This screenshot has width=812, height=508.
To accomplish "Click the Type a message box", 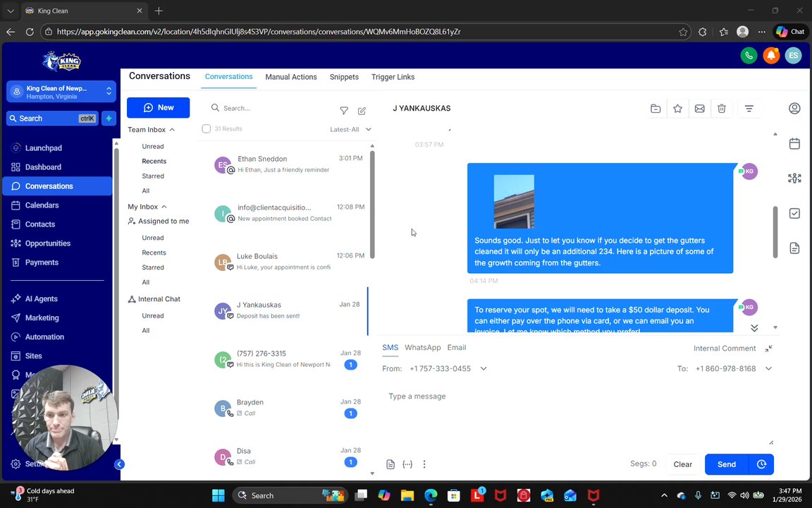I will click(x=577, y=415).
